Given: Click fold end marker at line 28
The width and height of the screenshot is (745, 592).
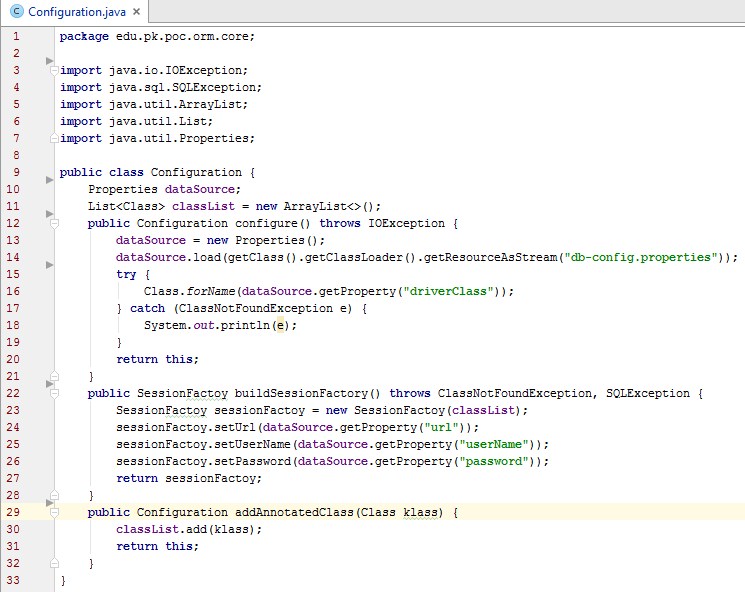Looking at the screenshot, I should (x=54, y=495).
